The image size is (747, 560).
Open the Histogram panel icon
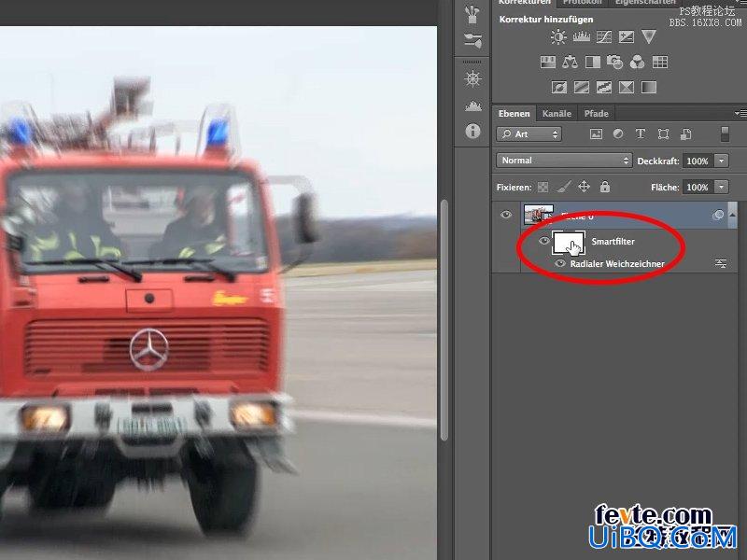pyautogui.click(x=472, y=105)
